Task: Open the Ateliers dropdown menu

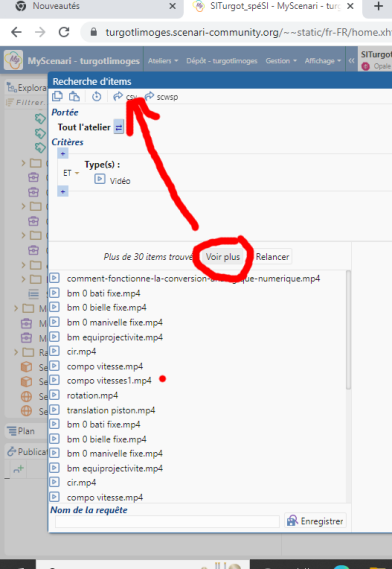Action: (163, 61)
